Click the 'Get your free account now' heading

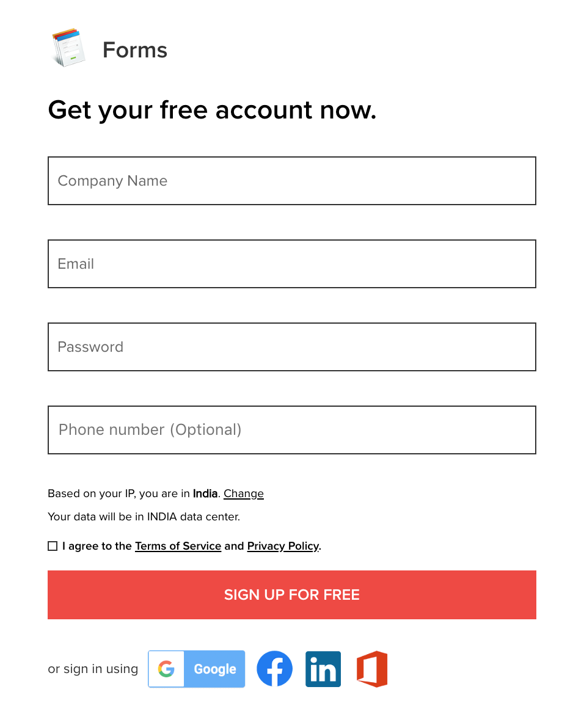212,111
